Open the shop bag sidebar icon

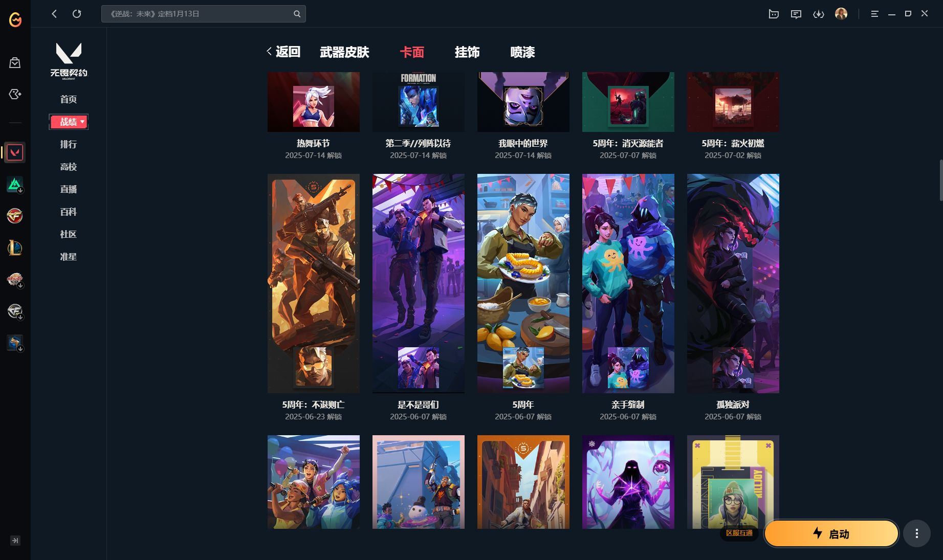pyautogui.click(x=15, y=63)
